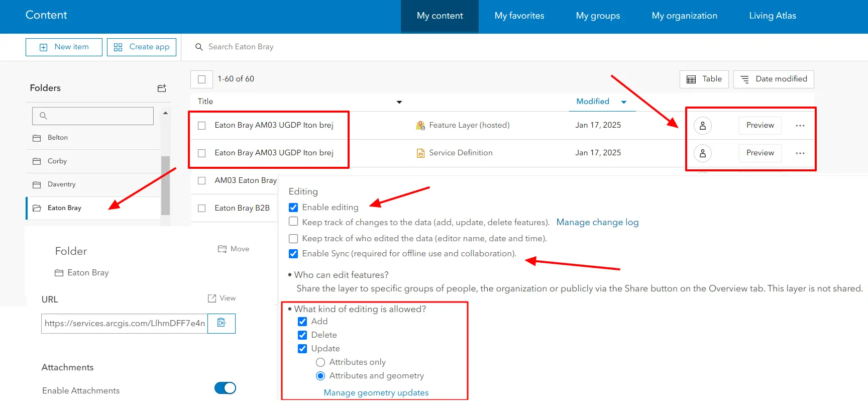
Task: Copy the service URL with clipboard icon
Action: [x=222, y=323]
